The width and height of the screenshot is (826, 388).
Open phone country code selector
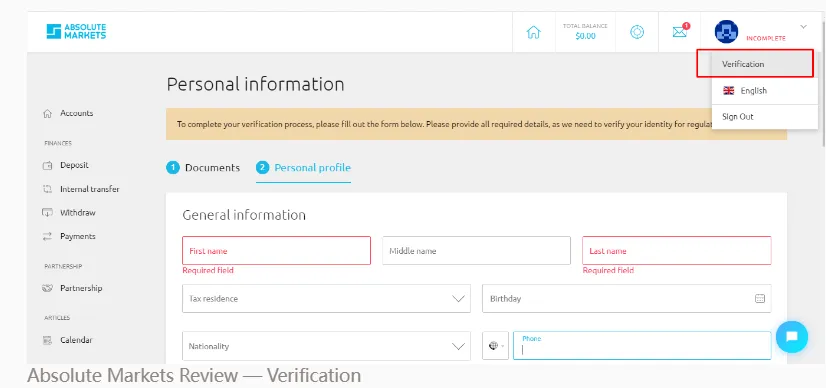(x=495, y=346)
